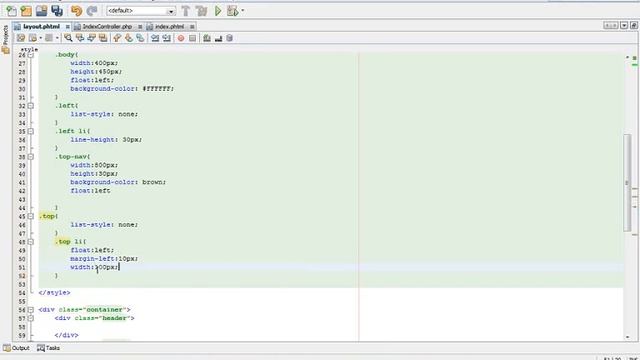Collapse the header div fold on line 57
Screen dimensions: 640x360
[31, 318]
